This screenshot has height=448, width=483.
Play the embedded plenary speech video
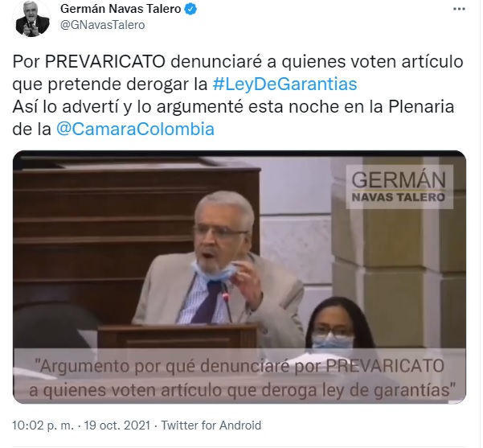pyautogui.click(x=239, y=277)
